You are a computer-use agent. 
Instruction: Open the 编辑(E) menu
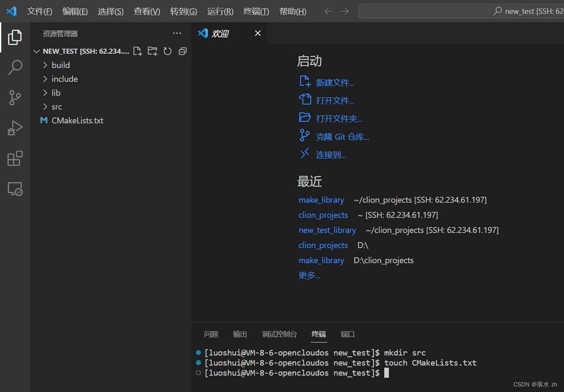pyautogui.click(x=75, y=11)
